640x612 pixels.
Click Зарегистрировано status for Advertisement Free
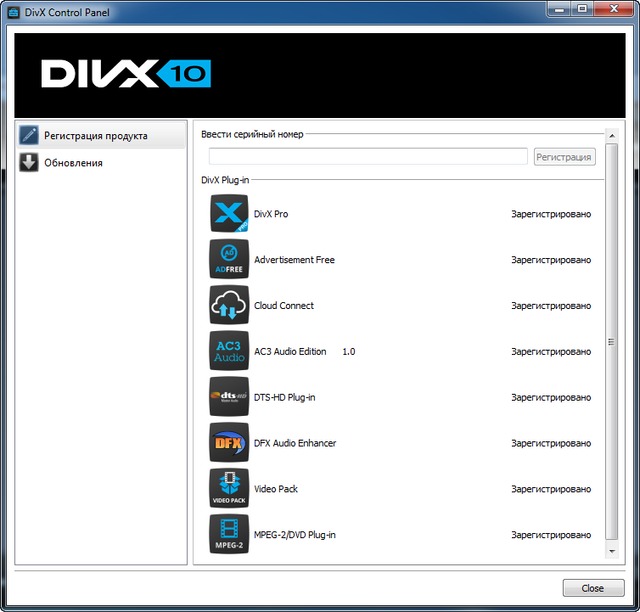click(x=551, y=260)
